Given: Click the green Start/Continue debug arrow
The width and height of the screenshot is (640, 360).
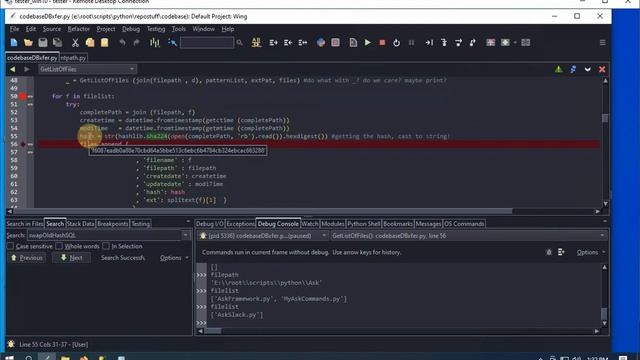Looking at the screenshot, I should coord(368,42).
